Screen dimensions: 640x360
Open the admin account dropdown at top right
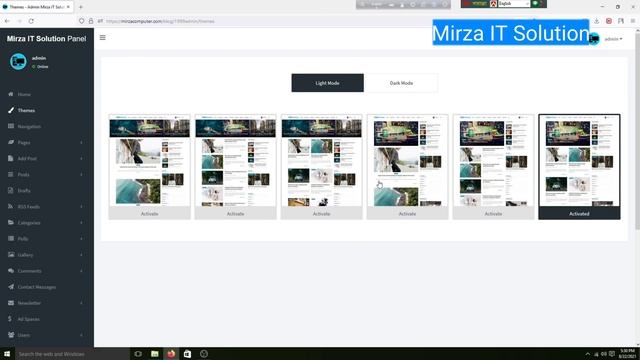tap(613, 39)
